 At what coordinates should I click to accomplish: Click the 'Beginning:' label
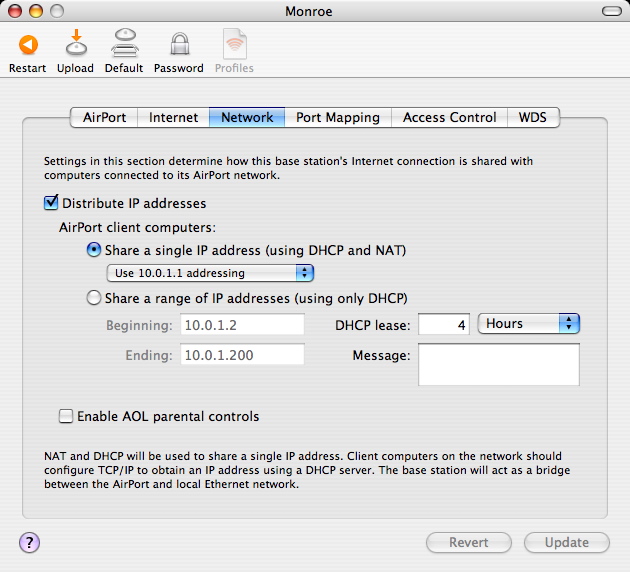point(139,325)
